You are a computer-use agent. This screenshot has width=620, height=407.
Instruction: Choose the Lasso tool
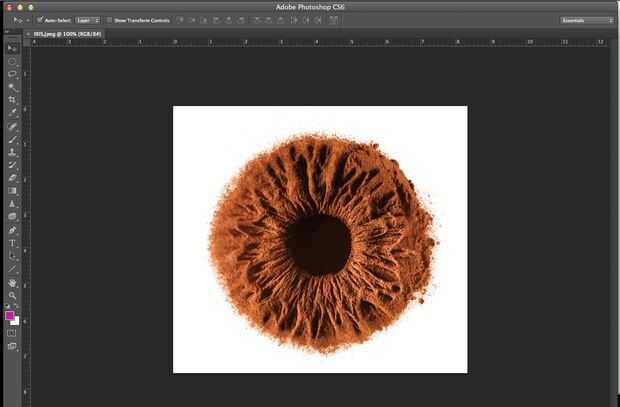12,74
